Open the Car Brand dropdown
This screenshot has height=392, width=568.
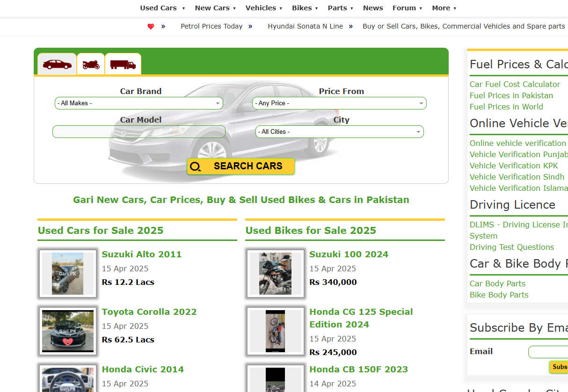[139, 103]
